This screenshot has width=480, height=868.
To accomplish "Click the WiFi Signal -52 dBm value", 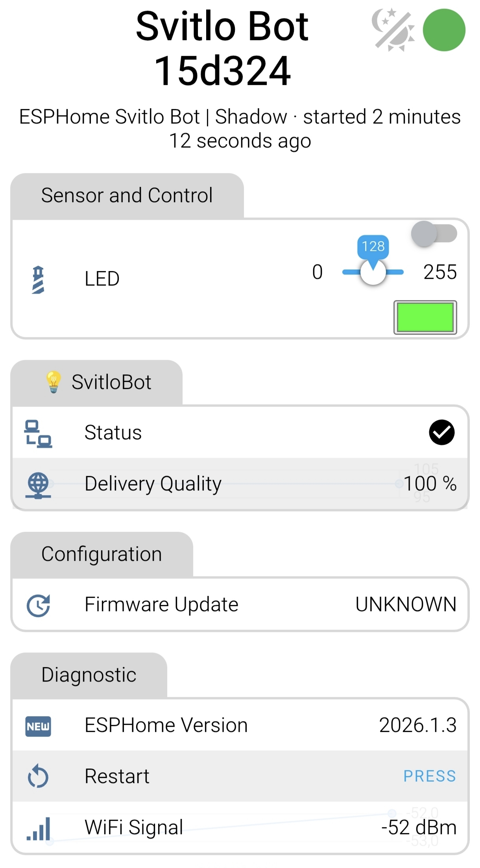I will [x=419, y=827].
